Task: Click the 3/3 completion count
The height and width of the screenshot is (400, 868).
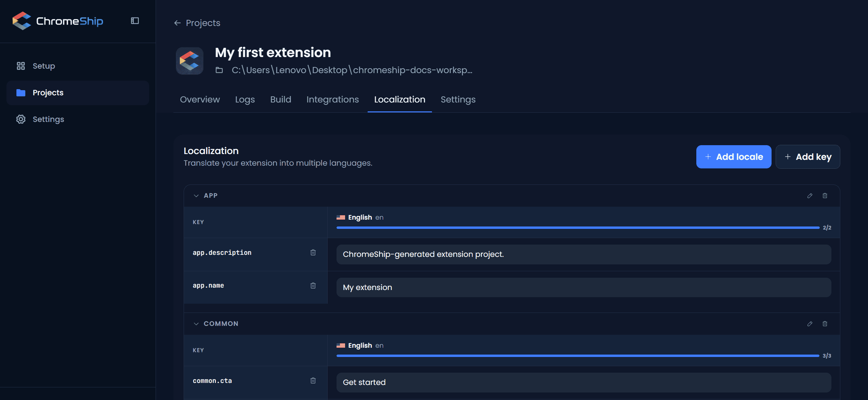Action: 827,356
